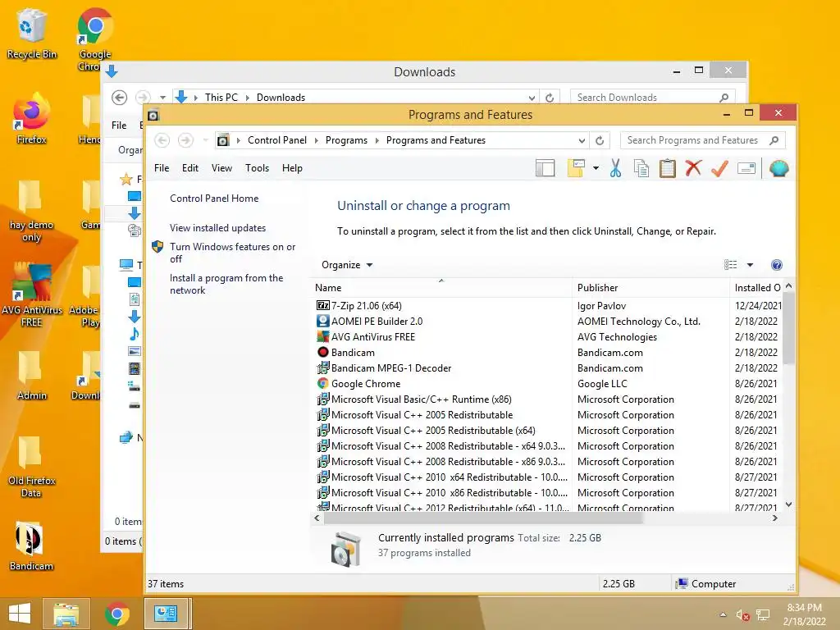Screen dimensions: 840x630
Task: Select the Old Firefox Data folder
Action: point(31,466)
